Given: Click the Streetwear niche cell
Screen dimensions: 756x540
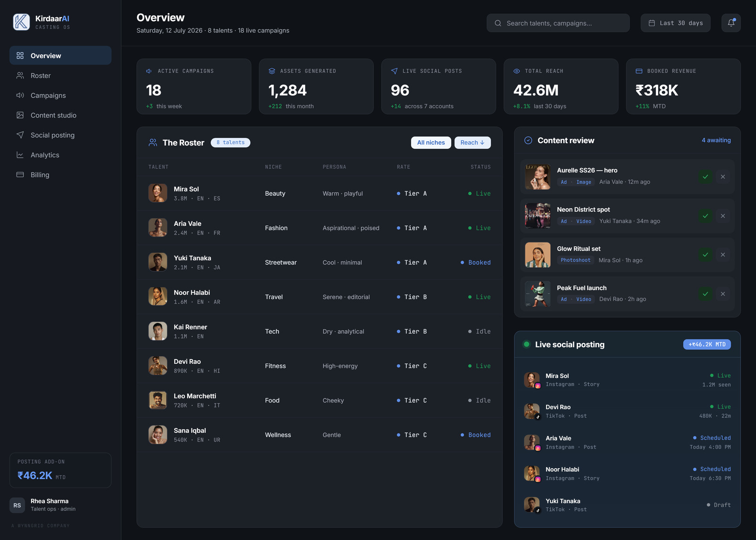Looking at the screenshot, I should pyautogui.click(x=281, y=262).
